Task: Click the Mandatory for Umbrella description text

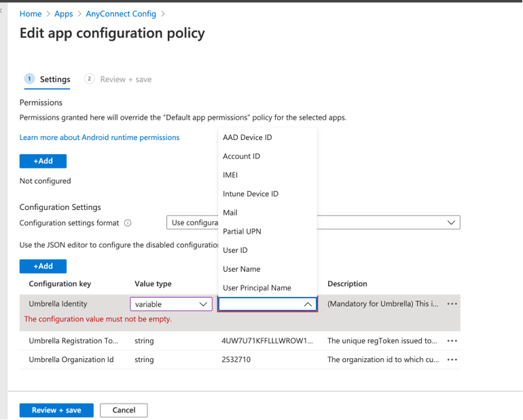Action: pos(383,304)
